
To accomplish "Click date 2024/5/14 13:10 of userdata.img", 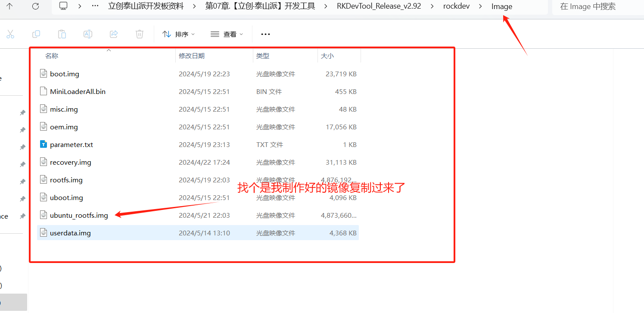I will 204,233.
